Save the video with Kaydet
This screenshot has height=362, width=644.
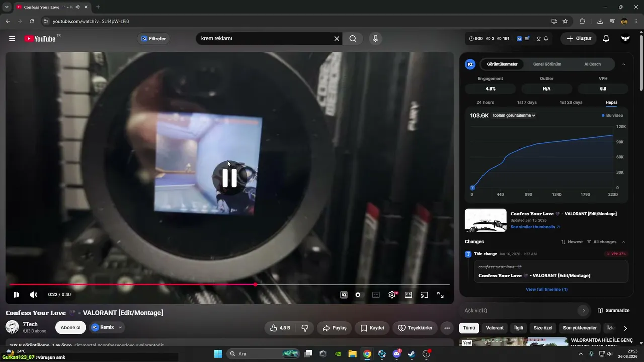coord(372,328)
